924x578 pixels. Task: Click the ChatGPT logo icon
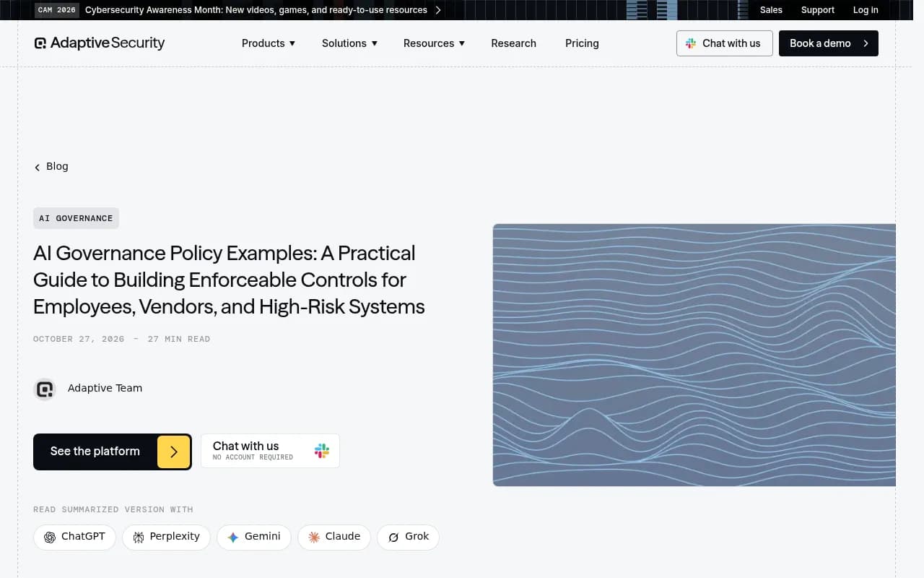point(50,537)
